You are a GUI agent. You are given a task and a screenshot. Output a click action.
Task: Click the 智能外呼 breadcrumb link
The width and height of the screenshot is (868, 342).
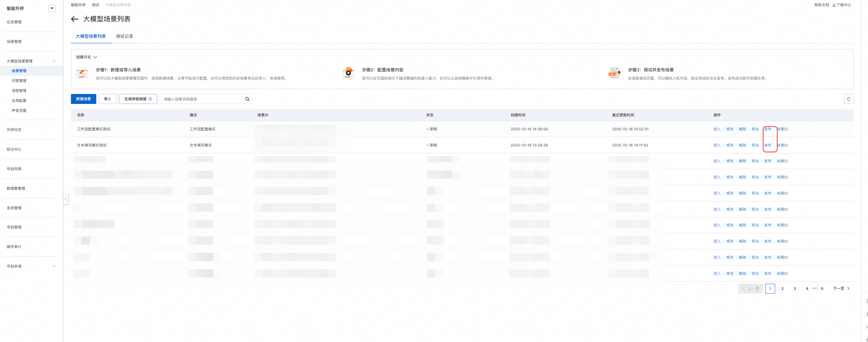coord(78,5)
